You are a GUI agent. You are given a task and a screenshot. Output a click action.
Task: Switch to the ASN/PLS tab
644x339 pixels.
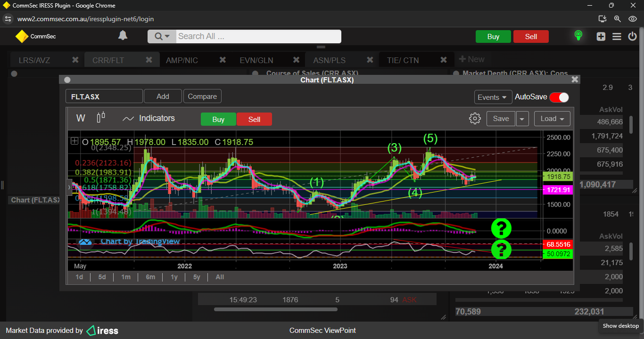point(330,60)
